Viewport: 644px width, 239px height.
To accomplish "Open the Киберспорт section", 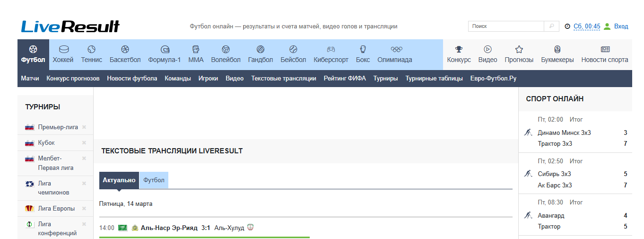I will click(331, 54).
